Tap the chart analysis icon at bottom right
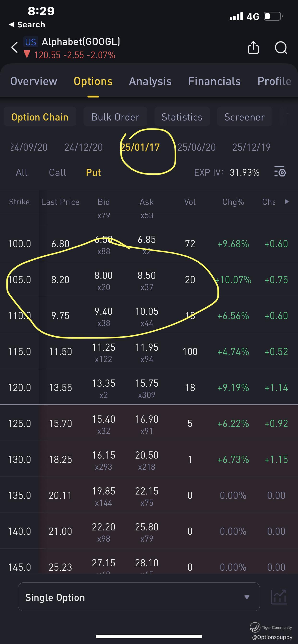The width and height of the screenshot is (298, 644). coord(279,597)
